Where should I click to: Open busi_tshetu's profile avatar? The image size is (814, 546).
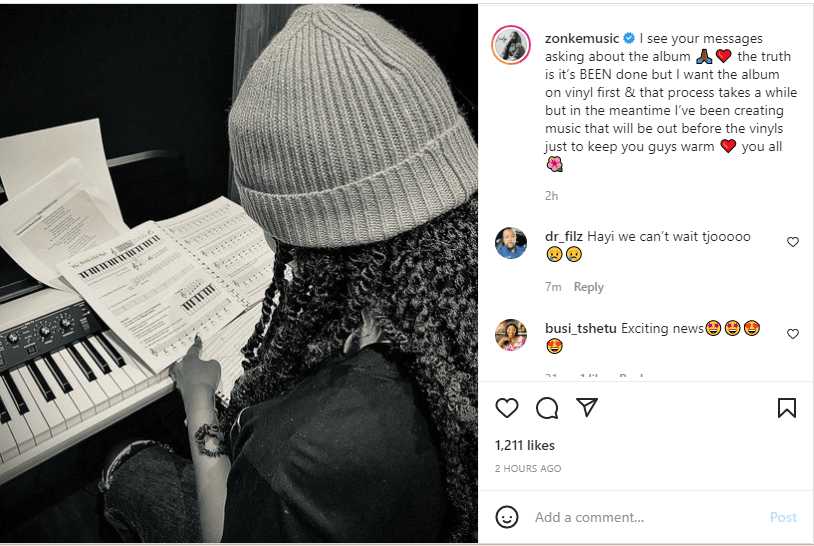[x=511, y=335]
